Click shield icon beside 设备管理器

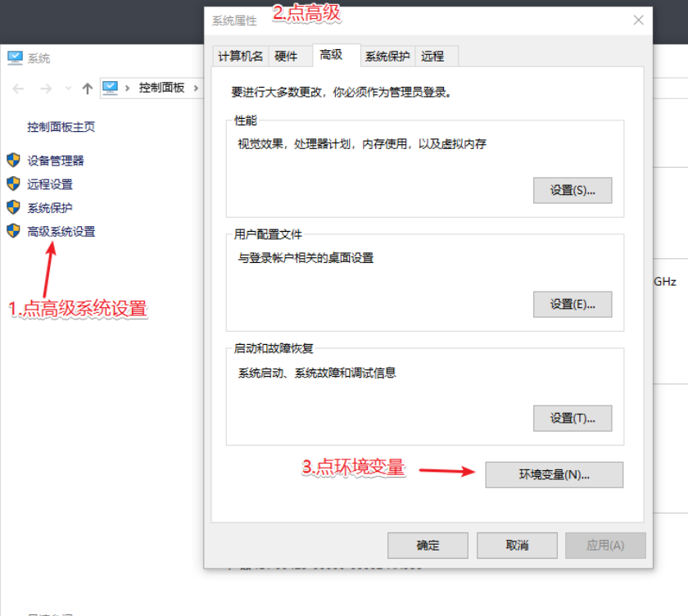pyautogui.click(x=13, y=160)
